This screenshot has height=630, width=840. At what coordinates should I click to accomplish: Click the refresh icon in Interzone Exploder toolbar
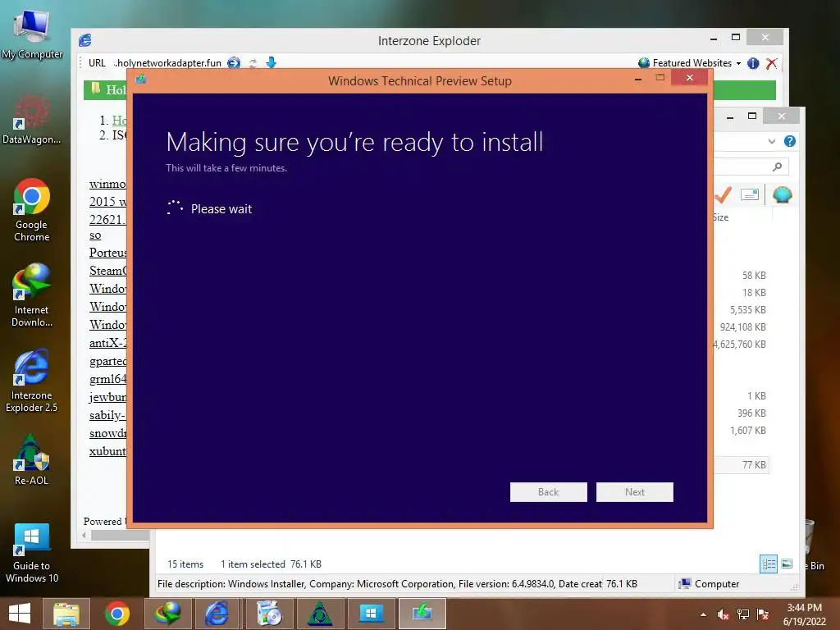(253, 62)
